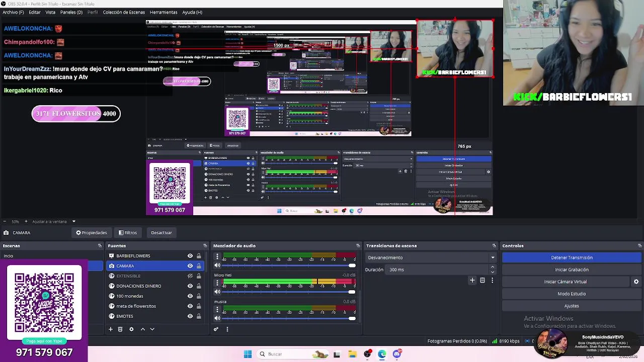Image resolution: width=644 pixels, height=362 pixels.
Task: Open Microsoft Edge from the taskbar
Action: pos(382,354)
